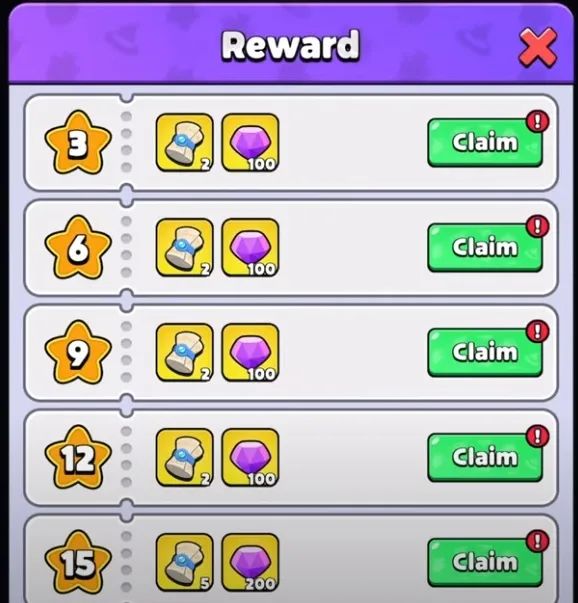Tap the 100 purple gem in 6-star row

tap(250, 248)
